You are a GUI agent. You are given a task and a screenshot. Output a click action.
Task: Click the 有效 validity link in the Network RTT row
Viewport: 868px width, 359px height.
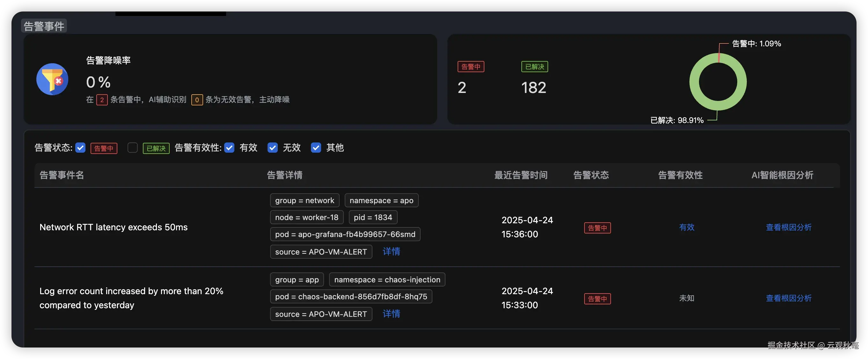pyautogui.click(x=686, y=227)
